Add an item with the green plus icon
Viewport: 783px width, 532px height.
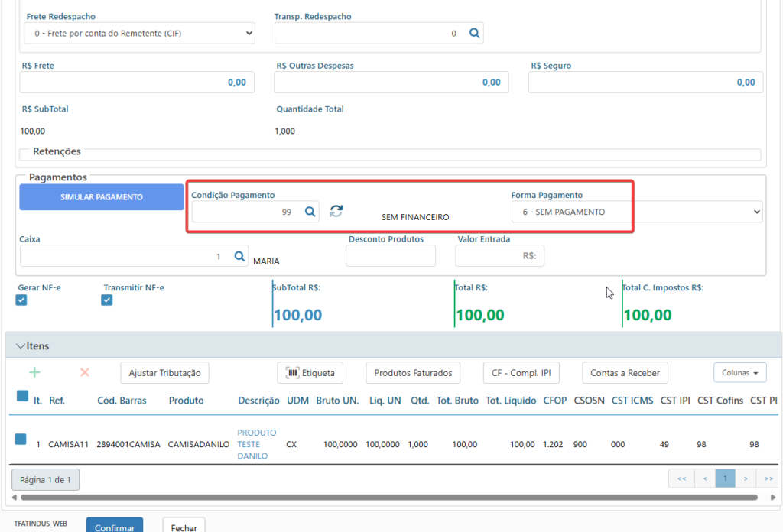click(x=34, y=372)
